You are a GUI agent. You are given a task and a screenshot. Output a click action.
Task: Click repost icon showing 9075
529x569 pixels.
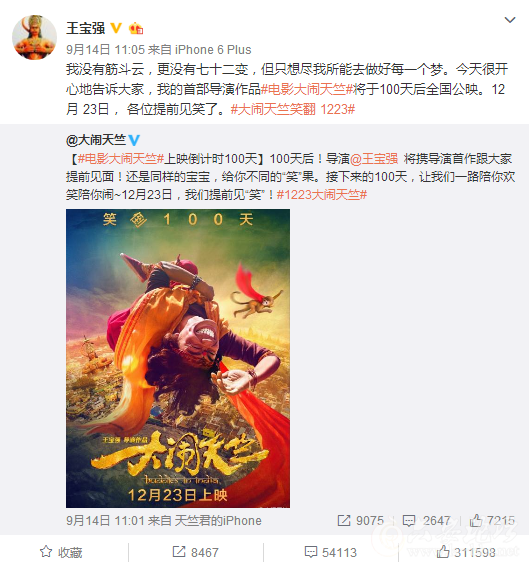[360, 521]
